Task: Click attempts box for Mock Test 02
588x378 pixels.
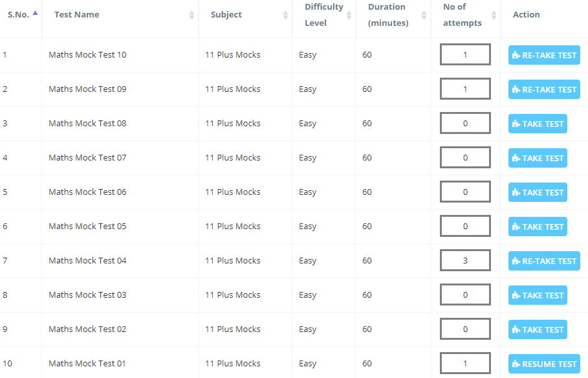Action: [465, 329]
